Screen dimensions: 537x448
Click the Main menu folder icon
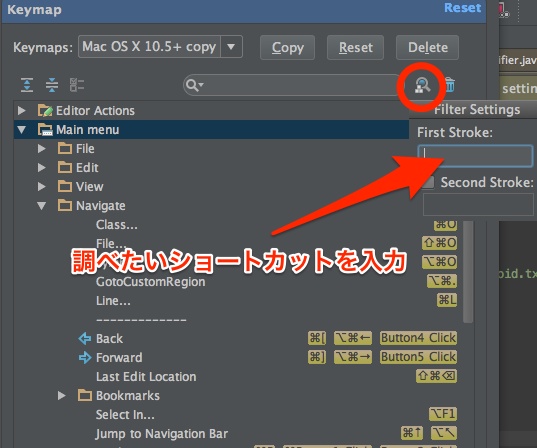45,130
